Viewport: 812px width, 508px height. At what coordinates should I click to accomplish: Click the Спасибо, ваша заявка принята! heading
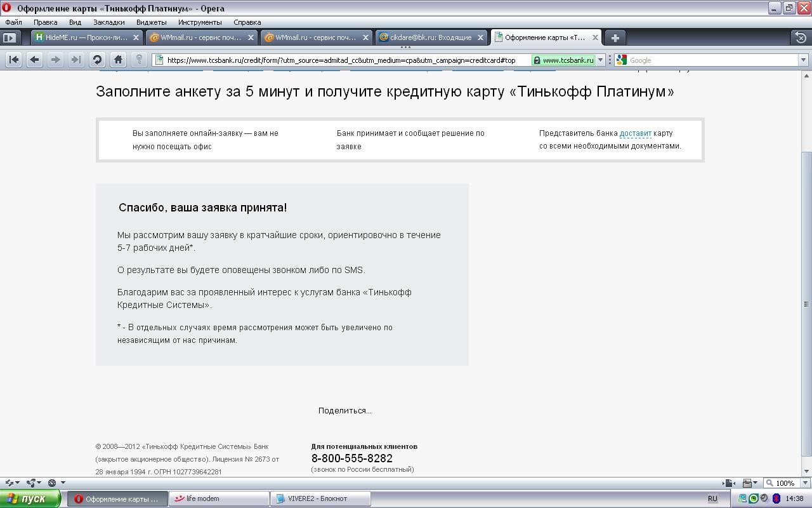(202, 208)
